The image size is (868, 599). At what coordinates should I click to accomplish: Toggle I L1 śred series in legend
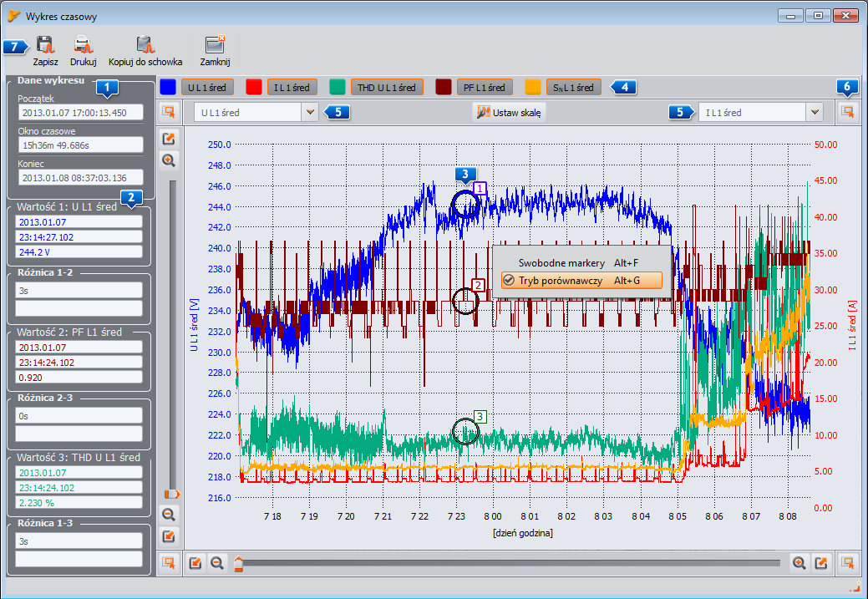(292, 88)
